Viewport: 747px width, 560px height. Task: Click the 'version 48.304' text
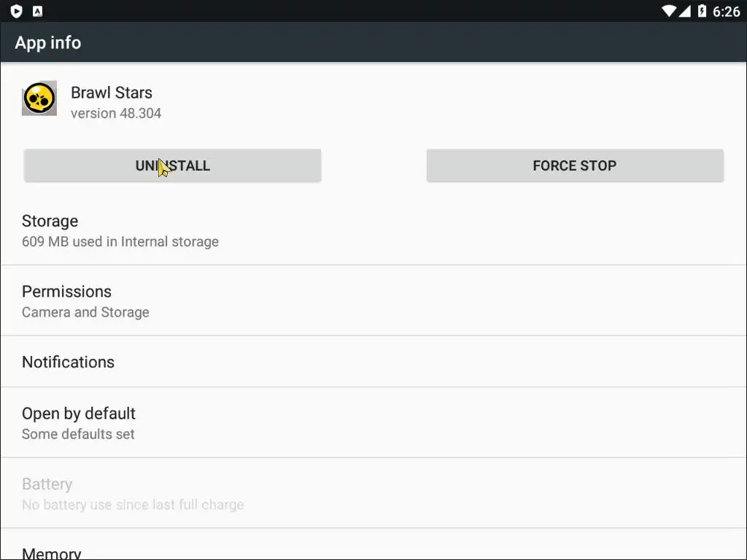(116, 113)
